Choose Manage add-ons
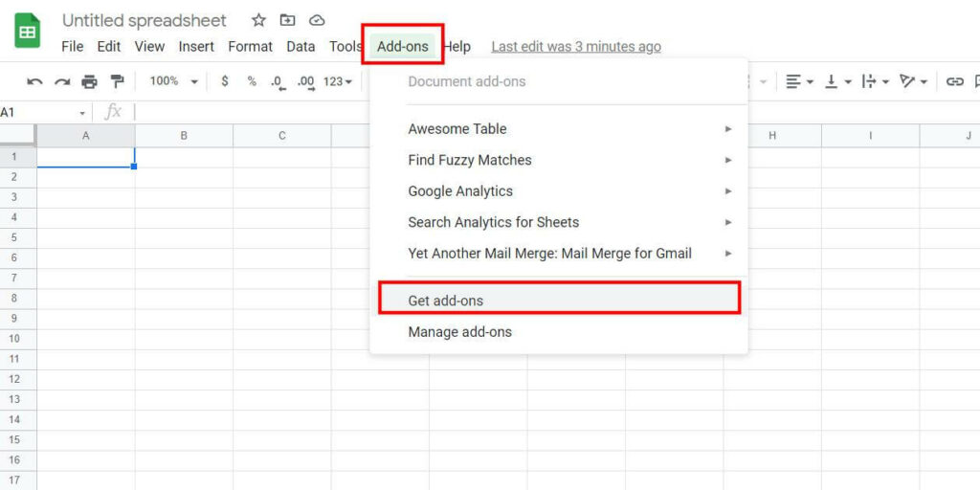 (x=559, y=332)
